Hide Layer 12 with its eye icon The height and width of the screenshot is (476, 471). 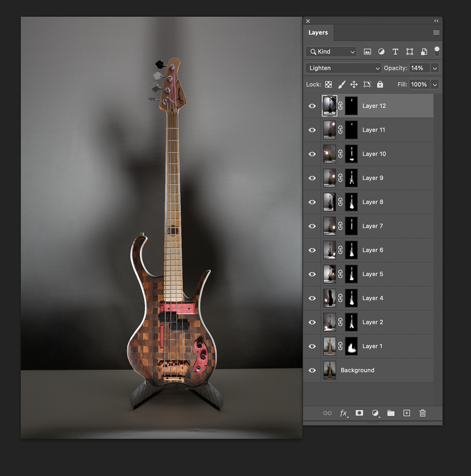click(x=312, y=106)
